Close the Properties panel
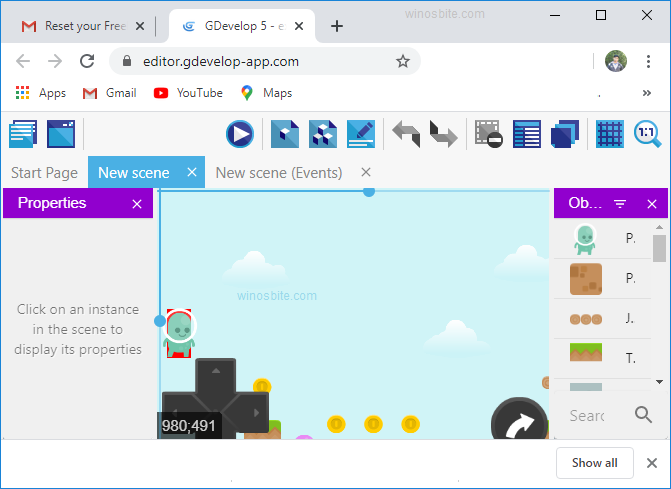671x489 pixels. (x=137, y=204)
